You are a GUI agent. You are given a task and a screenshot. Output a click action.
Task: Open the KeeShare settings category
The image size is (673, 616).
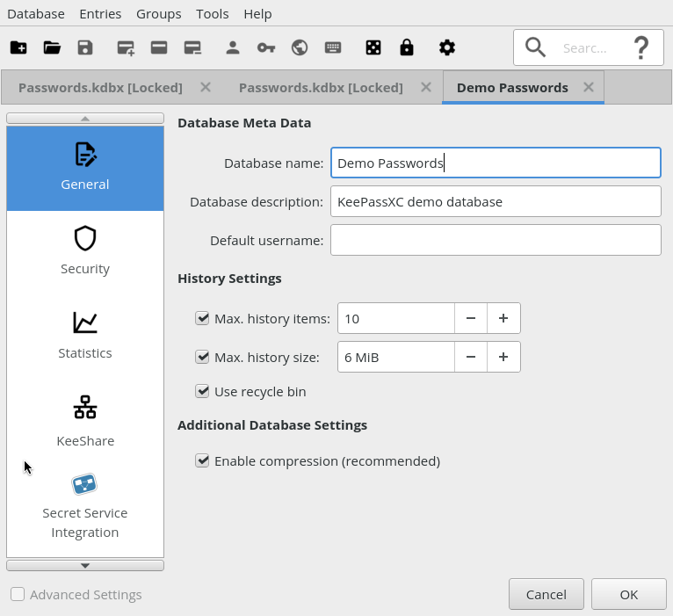pyautogui.click(x=85, y=422)
